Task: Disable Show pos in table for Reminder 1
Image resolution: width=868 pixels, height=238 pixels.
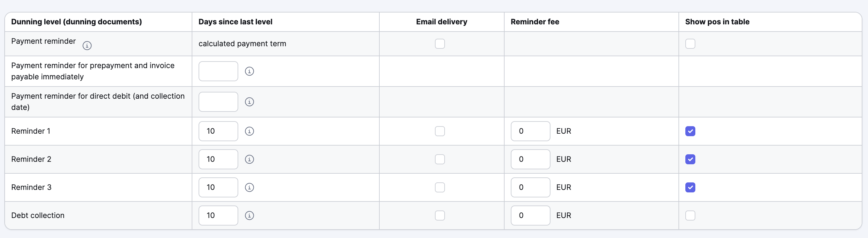Action: [x=690, y=131]
